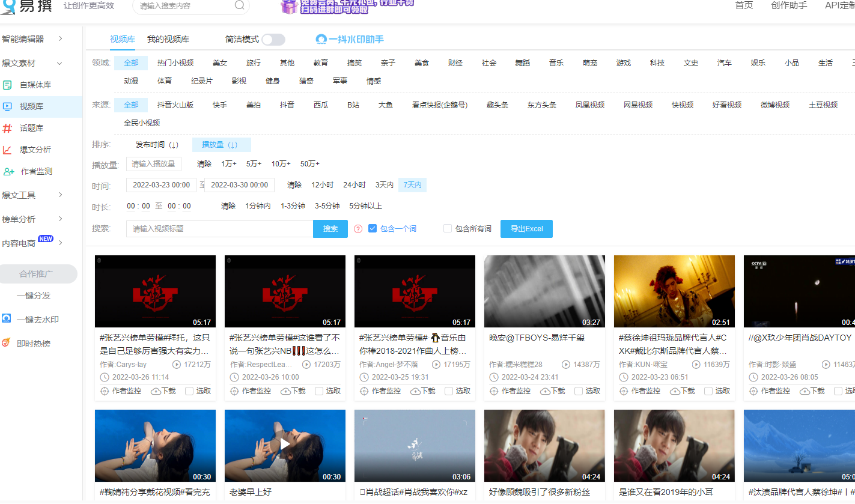The width and height of the screenshot is (855, 504).
Task: Download the RespectLea video via cloud icon
Action: click(285, 391)
